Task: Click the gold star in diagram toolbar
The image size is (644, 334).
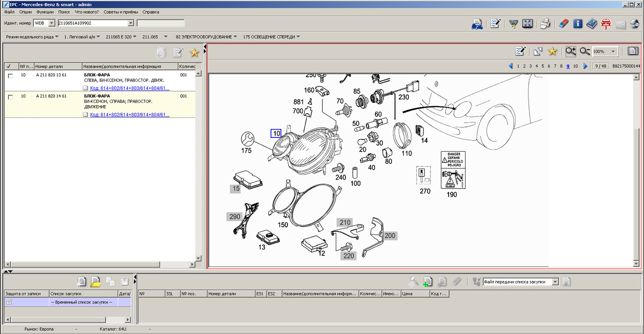Action: (x=552, y=51)
